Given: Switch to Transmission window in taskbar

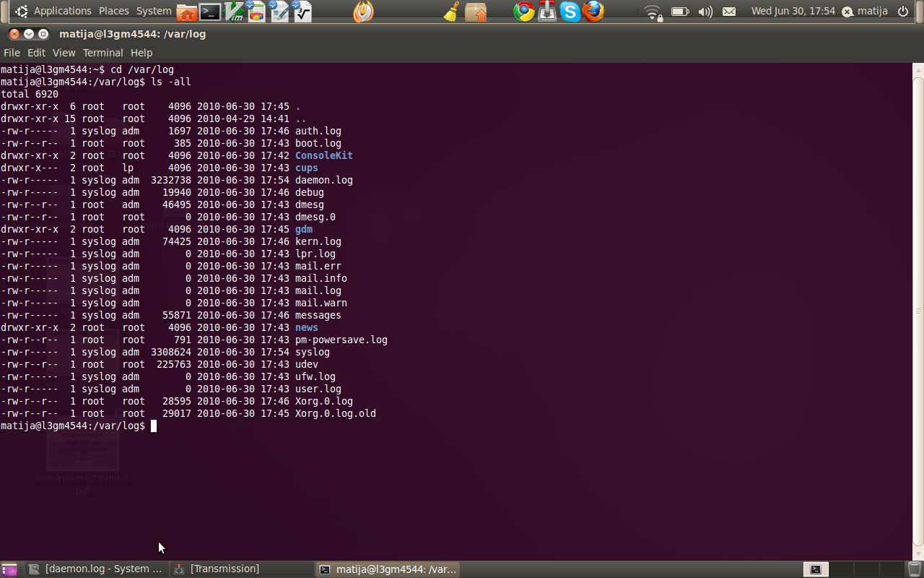Looking at the screenshot, I should [x=224, y=569].
